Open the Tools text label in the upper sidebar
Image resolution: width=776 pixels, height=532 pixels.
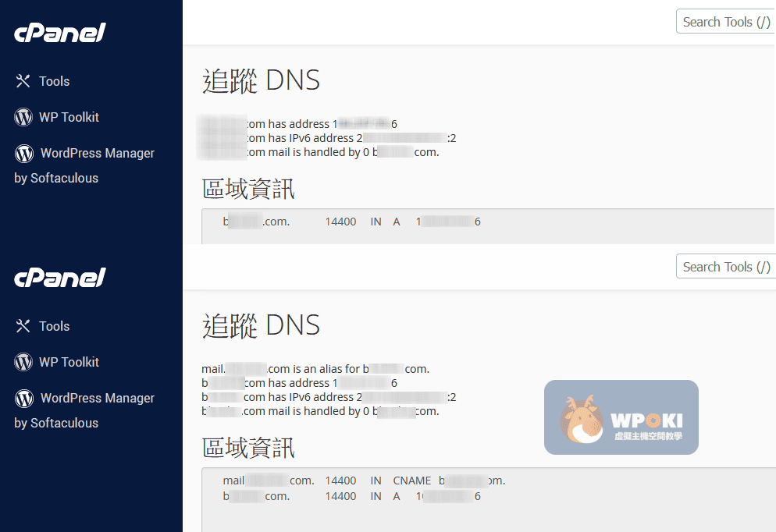click(x=55, y=81)
